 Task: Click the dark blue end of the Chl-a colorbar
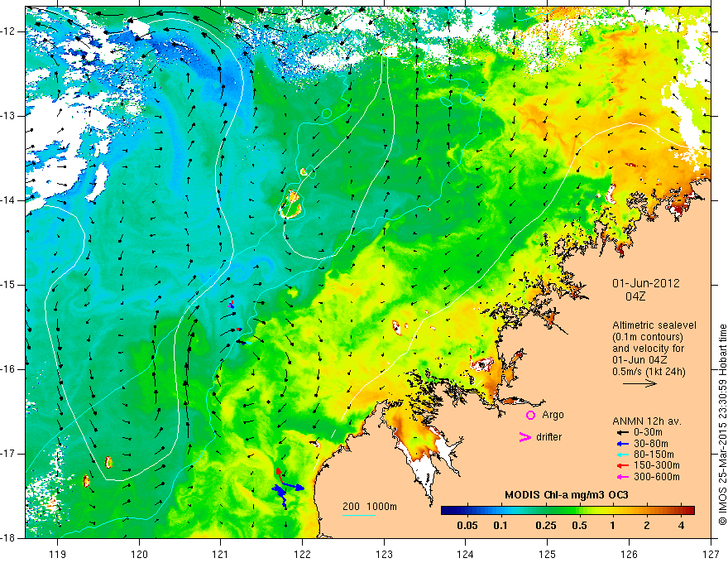tap(445, 510)
